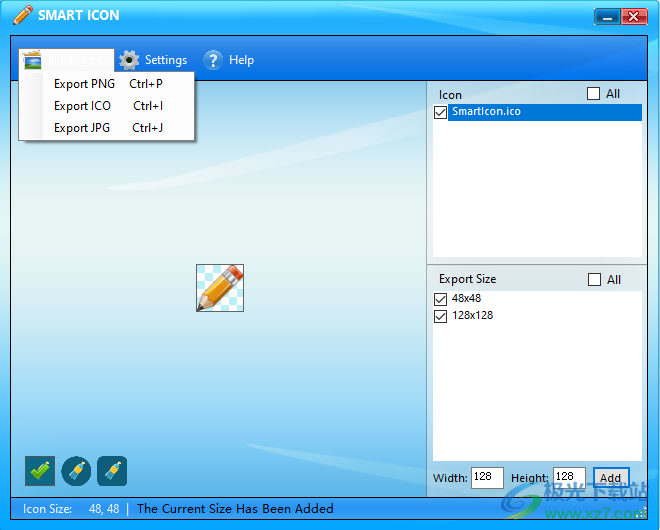
Task: Click the rounded-square paint tube icon
Action: [x=112, y=471]
